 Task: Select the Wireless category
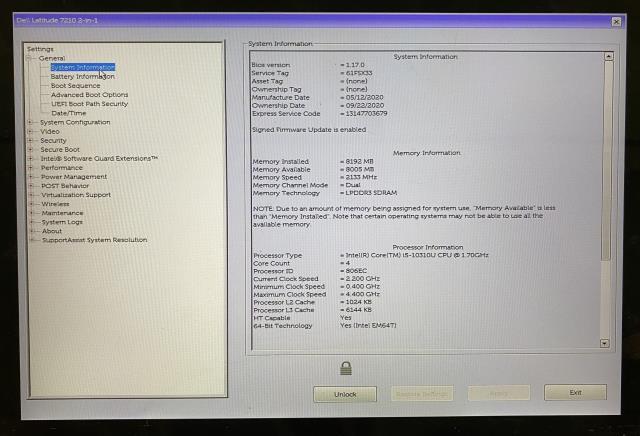coord(55,204)
